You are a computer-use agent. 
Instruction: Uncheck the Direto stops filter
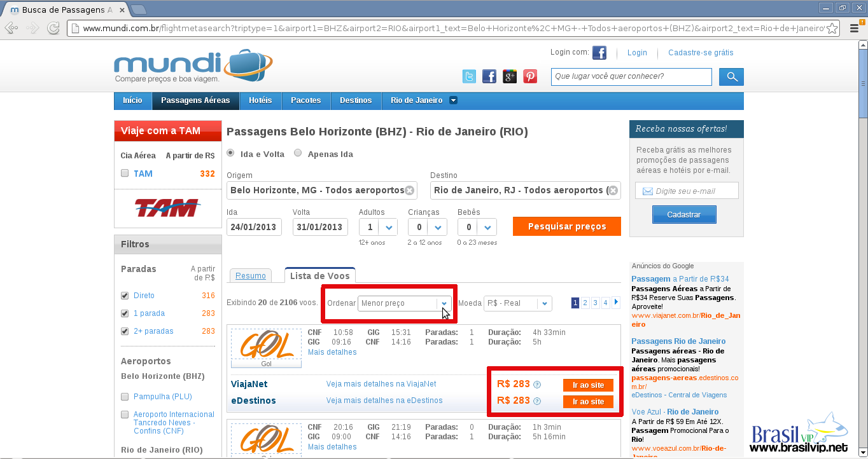pos(125,296)
